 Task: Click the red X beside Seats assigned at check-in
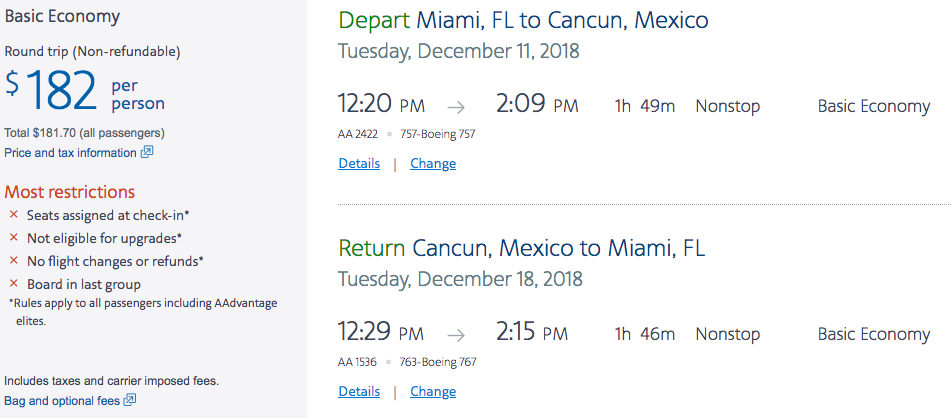click(14, 215)
